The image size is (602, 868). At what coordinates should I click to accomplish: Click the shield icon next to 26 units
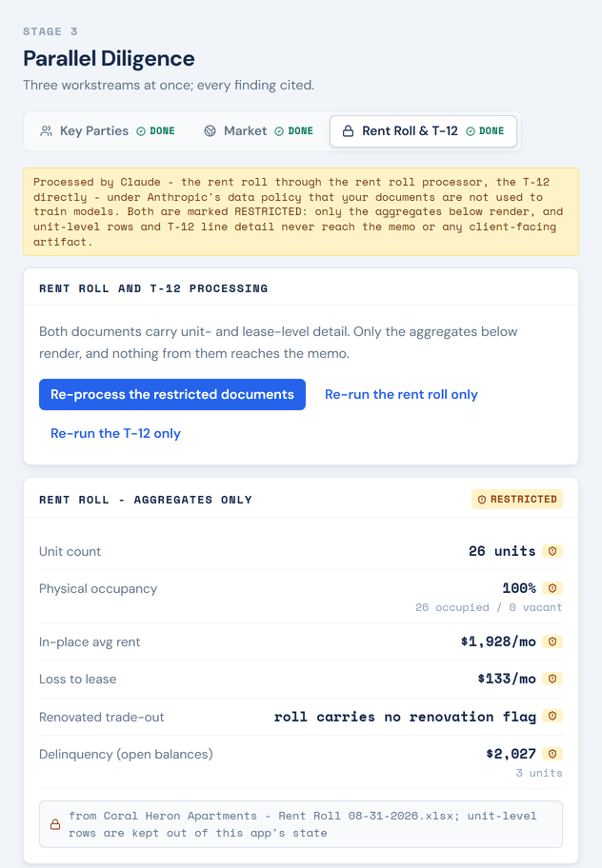click(x=552, y=551)
